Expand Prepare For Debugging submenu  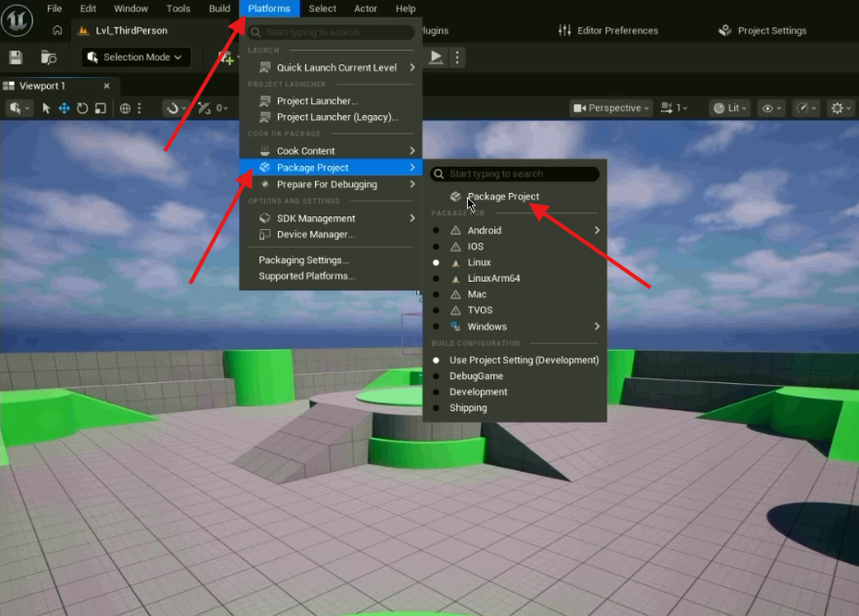click(331, 184)
